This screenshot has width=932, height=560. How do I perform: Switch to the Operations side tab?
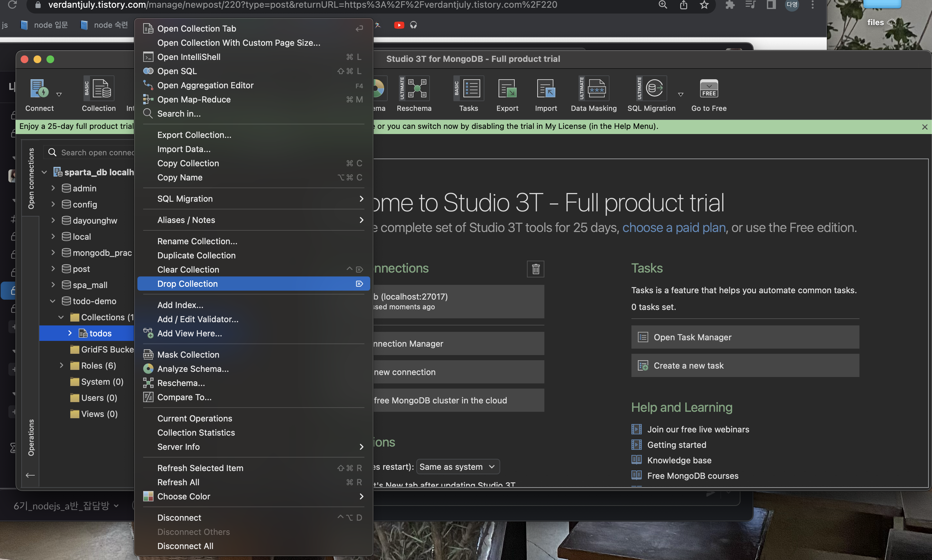coord(31,437)
